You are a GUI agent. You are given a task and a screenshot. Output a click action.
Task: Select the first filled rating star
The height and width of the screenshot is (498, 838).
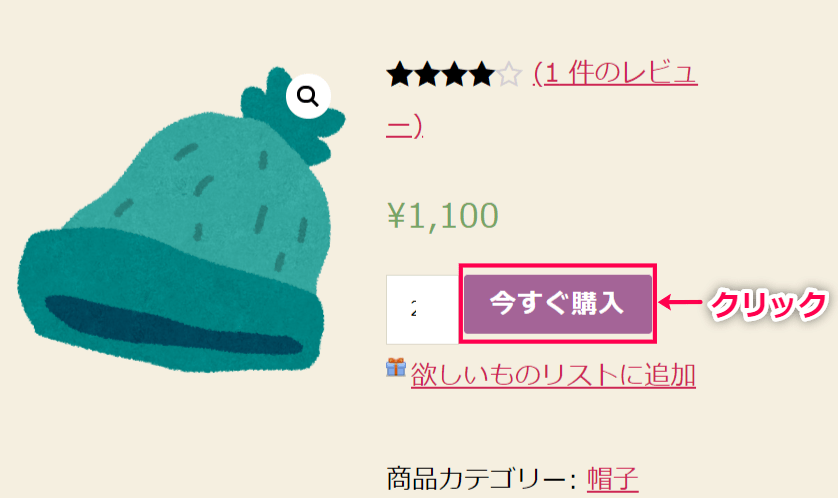[x=399, y=74]
